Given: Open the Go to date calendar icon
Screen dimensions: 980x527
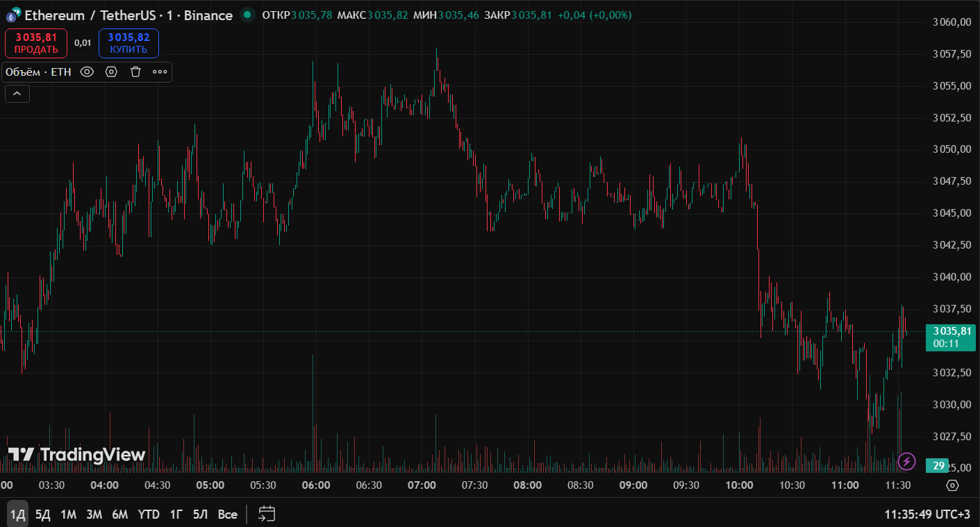Looking at the screenshot, I should [267, 514].
